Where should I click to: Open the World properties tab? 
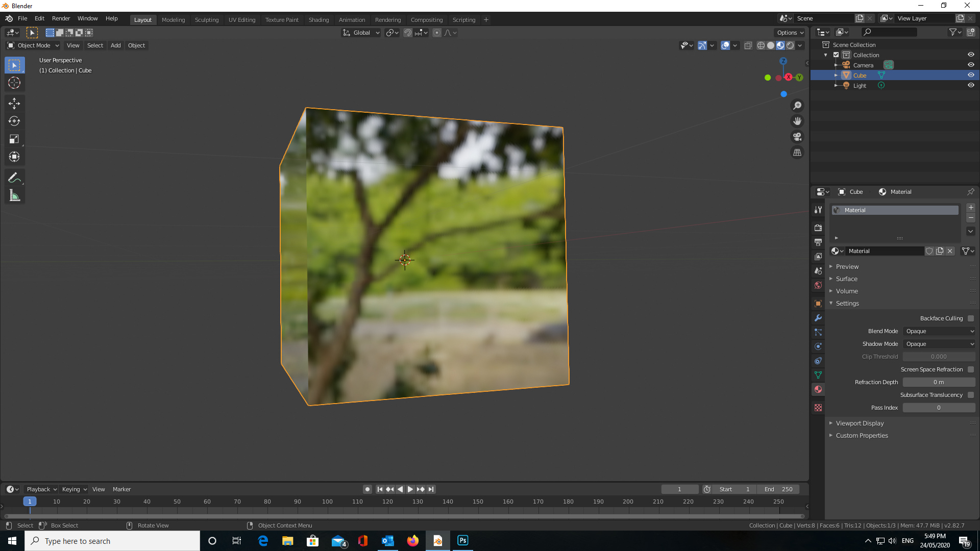point(818,285)
